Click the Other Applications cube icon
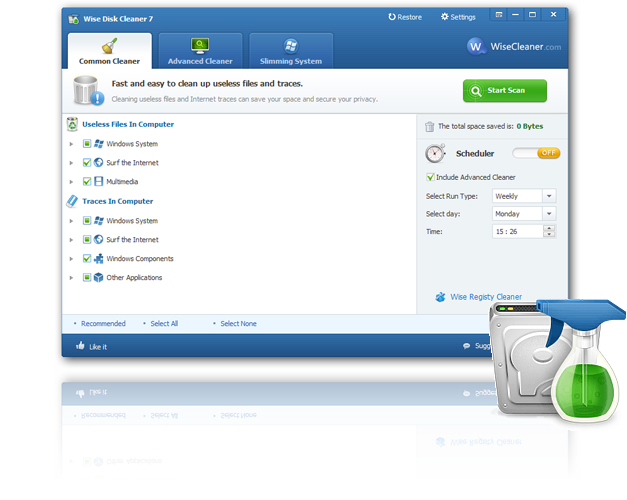 (x=98, y=277)
